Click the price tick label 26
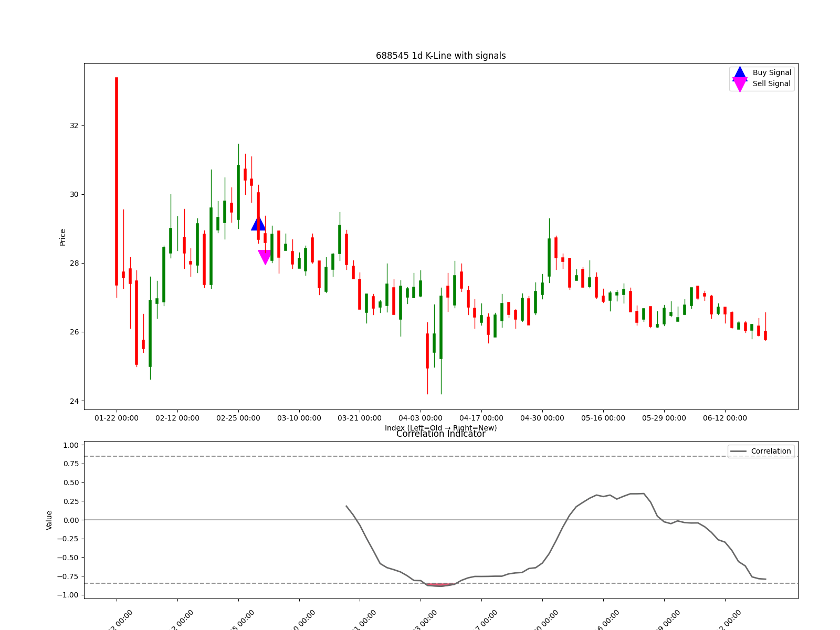Viewport: 840px width, 630px height. pos(73,332)
